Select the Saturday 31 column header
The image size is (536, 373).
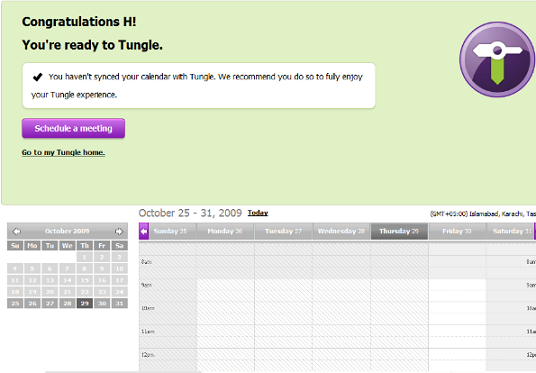coord(510,231)
